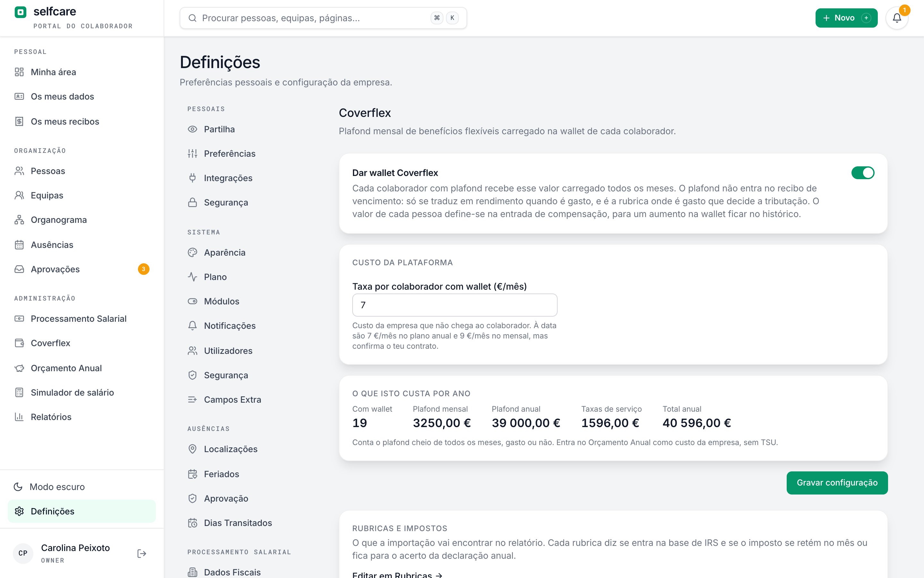Click the Partilha eye icon
The height and width of the screenshot is (578, 924).
pyautogui.click(x=193, y=129)
